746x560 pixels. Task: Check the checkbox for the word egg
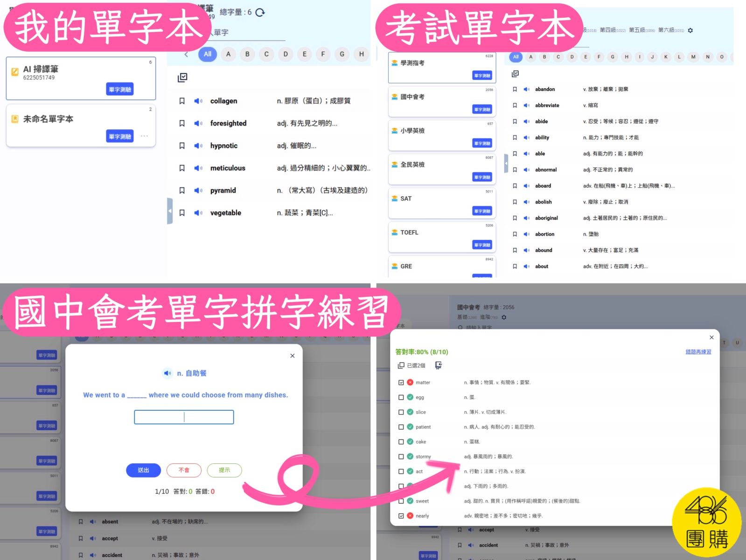click(401, 398)
